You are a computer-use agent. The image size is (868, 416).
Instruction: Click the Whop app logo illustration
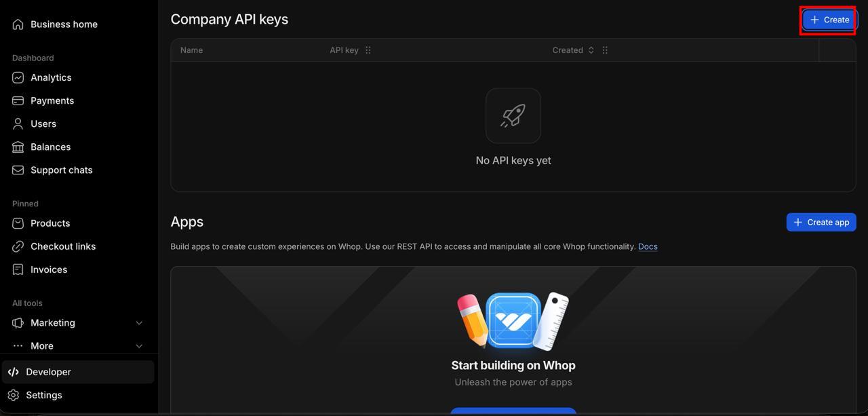tap(513, 320)
